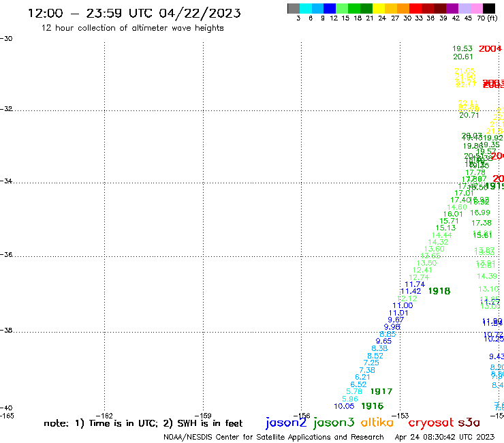
Task: Click the wave height value 11.01
Action: tap(398, 313)
